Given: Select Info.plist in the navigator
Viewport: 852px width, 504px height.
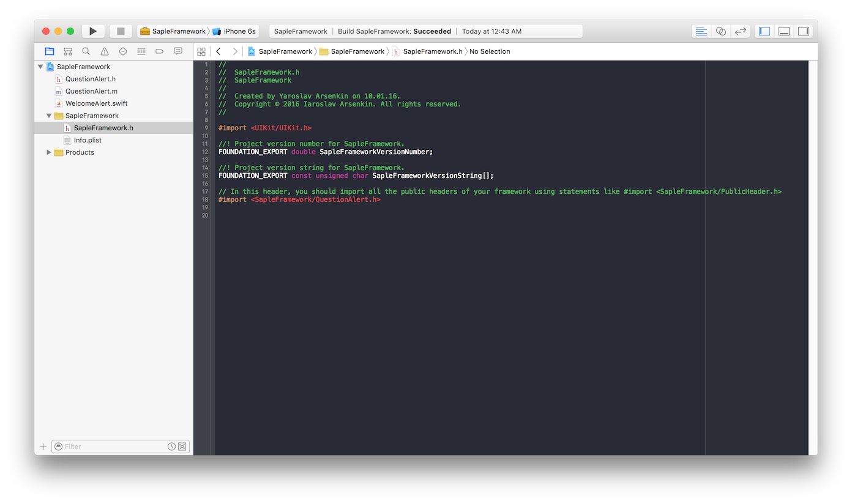Looking at the screenshot, I should click(x=114, y=140).
